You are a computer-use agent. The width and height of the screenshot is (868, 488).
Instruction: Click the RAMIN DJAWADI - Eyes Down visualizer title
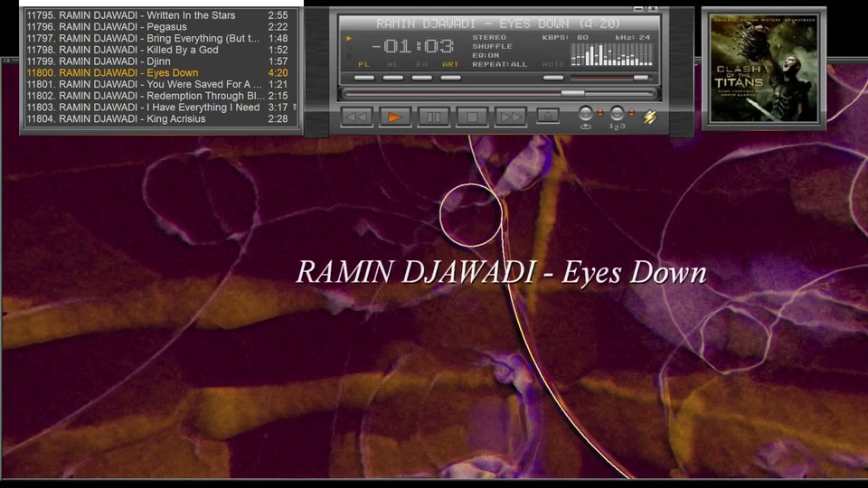pyautogui.click(x=501, y=272)
